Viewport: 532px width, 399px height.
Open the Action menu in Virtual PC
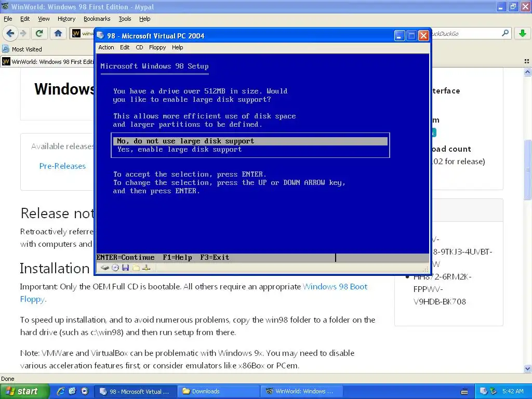106,47
